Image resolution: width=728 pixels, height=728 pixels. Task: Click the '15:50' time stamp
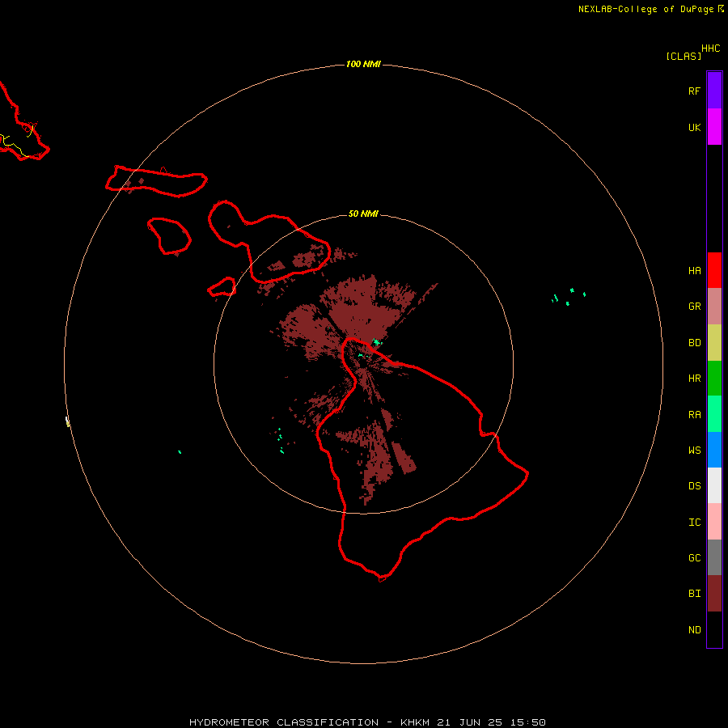point(530,722)
